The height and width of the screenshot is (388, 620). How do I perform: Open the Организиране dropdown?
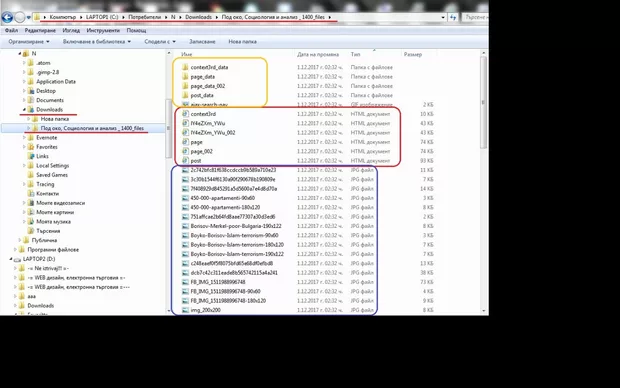click(x=29, y=42)
